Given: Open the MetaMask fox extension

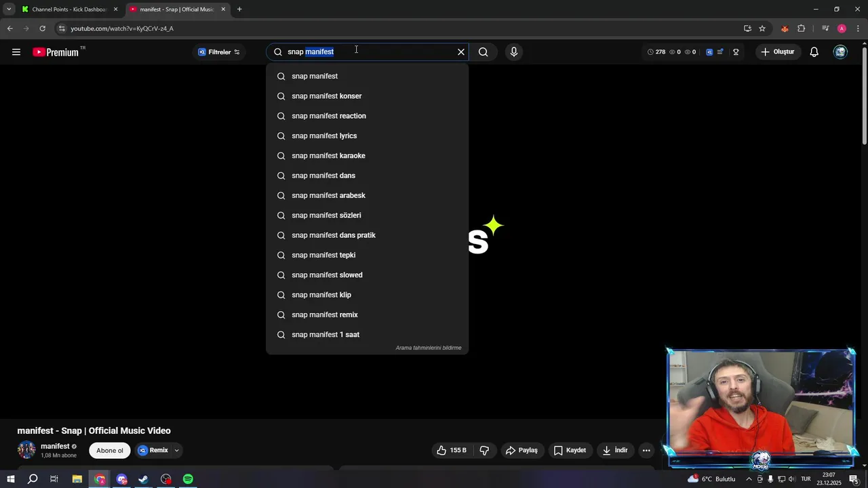Looking at the screenshot, I should (785, 28).
